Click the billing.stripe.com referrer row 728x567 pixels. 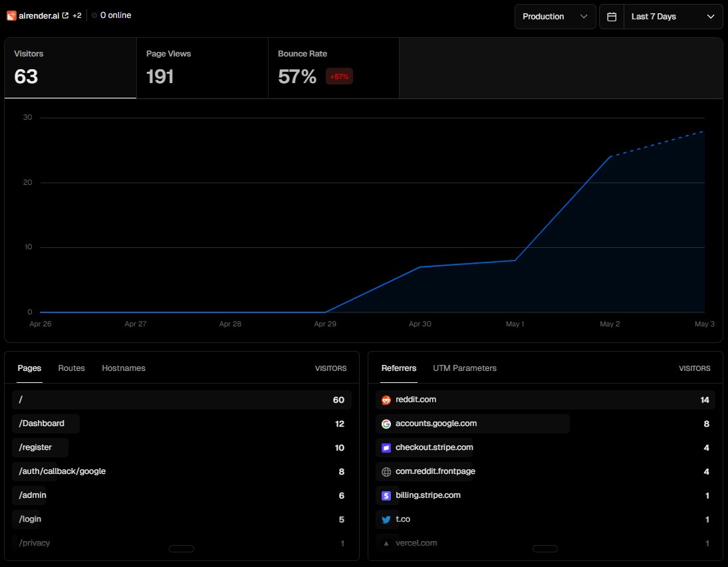click(x=545, y=495)
